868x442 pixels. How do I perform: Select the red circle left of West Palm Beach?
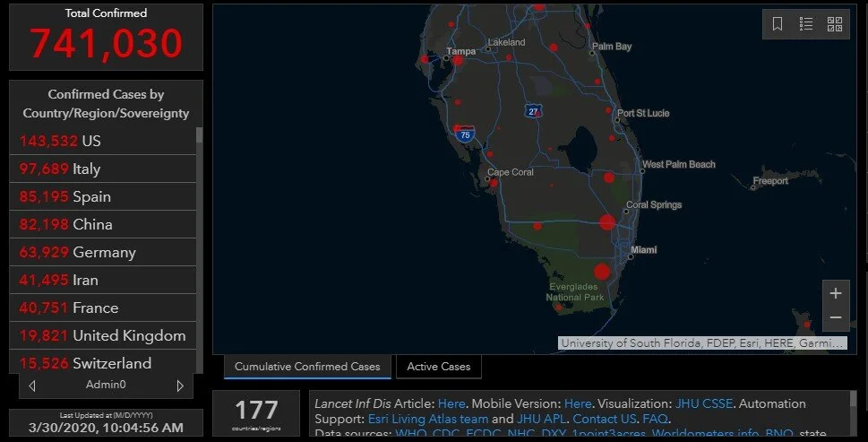tap(609, 178)
